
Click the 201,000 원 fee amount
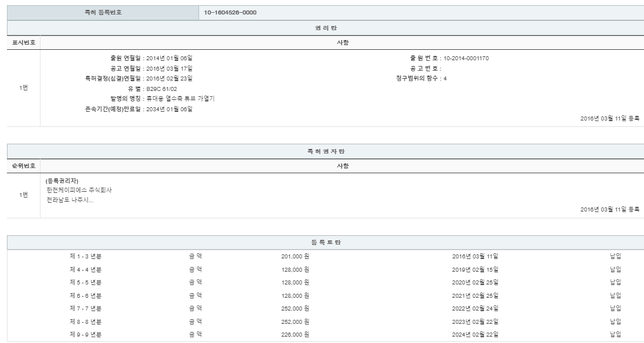coord(295,256)
